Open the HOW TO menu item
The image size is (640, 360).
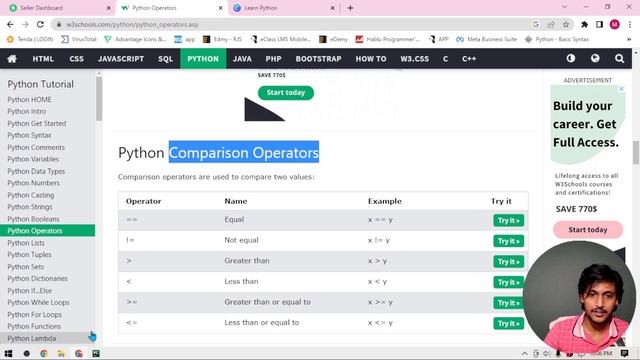(x=371, y=59)
